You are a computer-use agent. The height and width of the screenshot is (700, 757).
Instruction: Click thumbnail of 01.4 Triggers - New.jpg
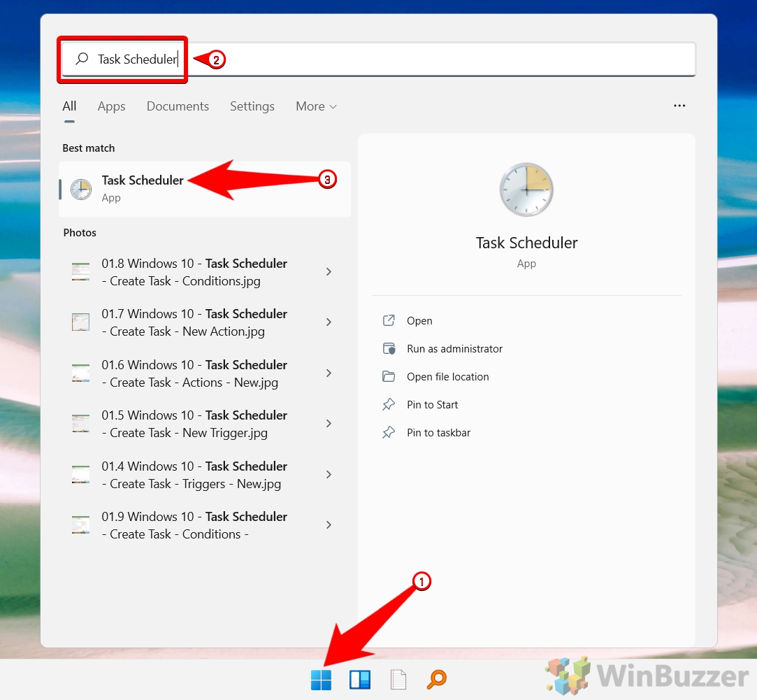[x=80, y=474]
